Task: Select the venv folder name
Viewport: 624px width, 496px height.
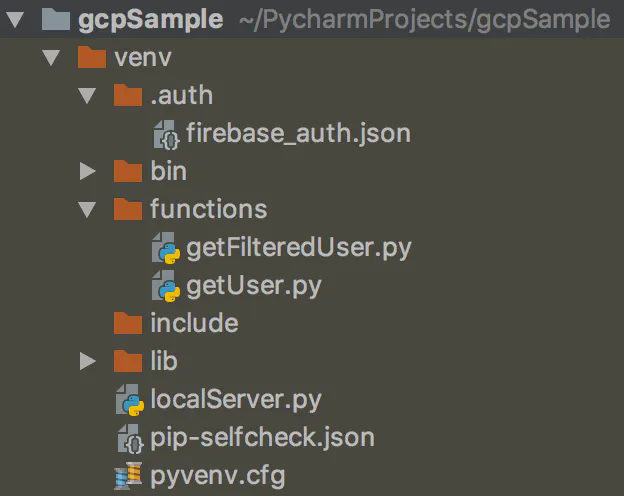Action: click(143, 58)
